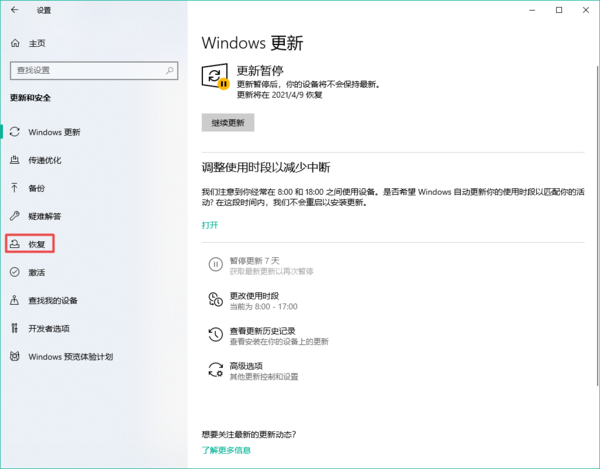This screenshot has height=469, width=600.
Task: Click the 设置 window title text
Action: pyautogui.click(x=44, y=10)
